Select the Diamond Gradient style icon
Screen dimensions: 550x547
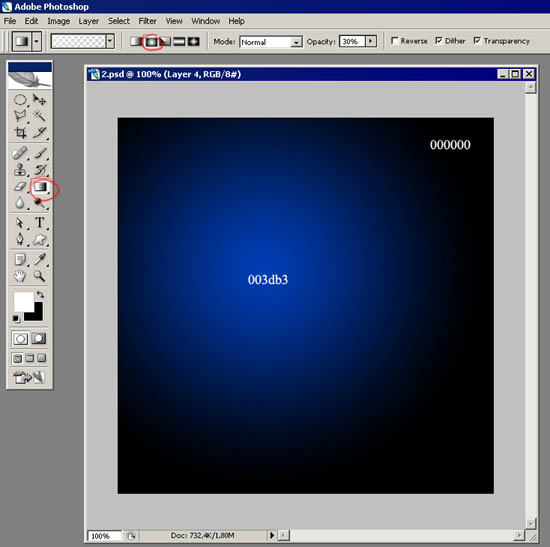[x=193, y=41]
